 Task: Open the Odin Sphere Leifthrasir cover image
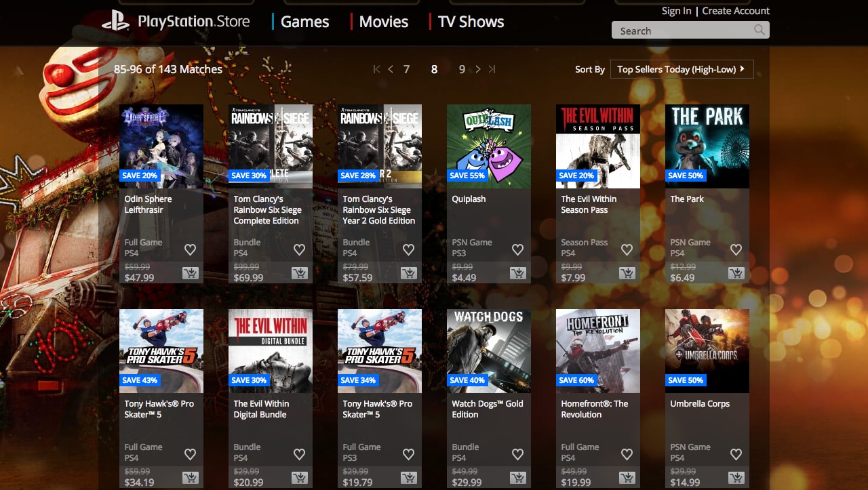[161, 146]
